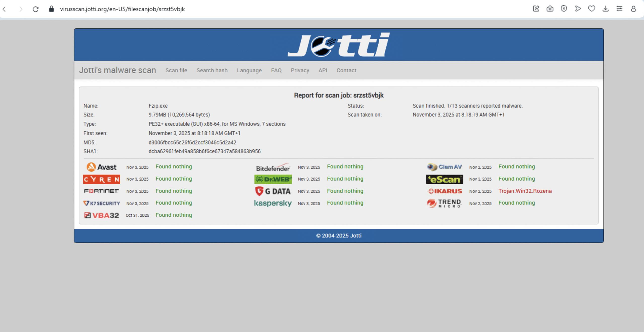Click the heart bookmark icon
This screenshot has width=644, height=332.
click(x=592, y=9)
